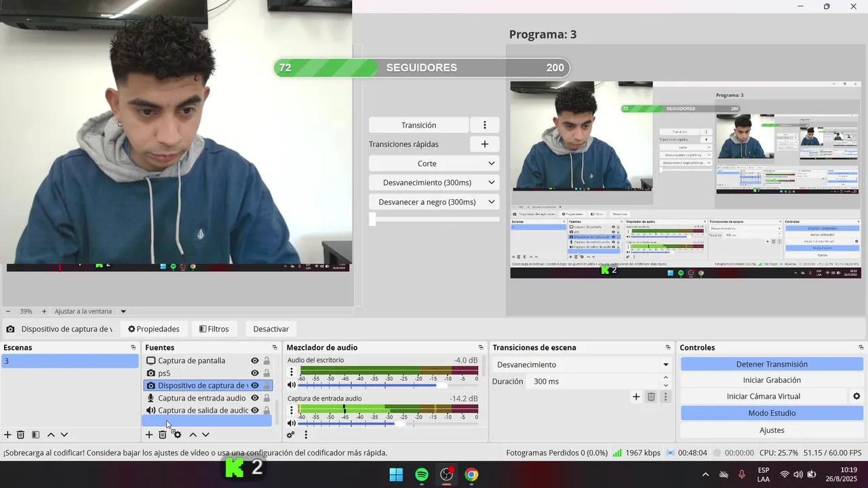
Task: Hide the Captura de entrada audio source
Action: click(x=255, y=398)
